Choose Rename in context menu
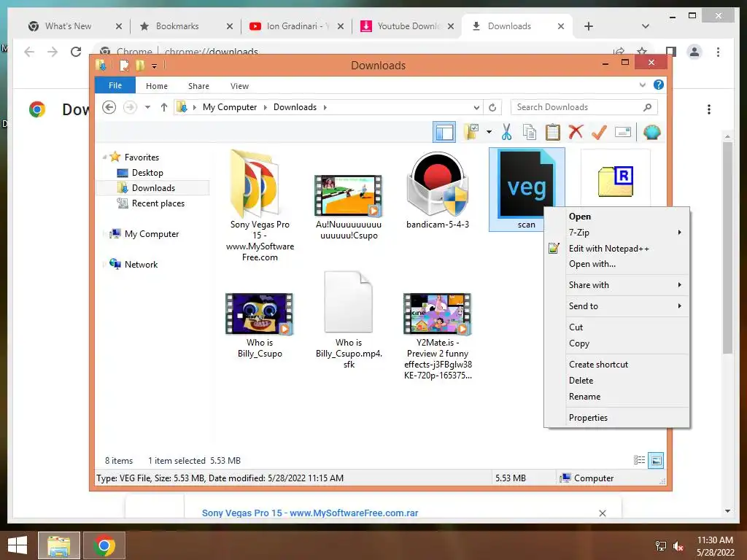The image size is (747, 560). [616, 396]
